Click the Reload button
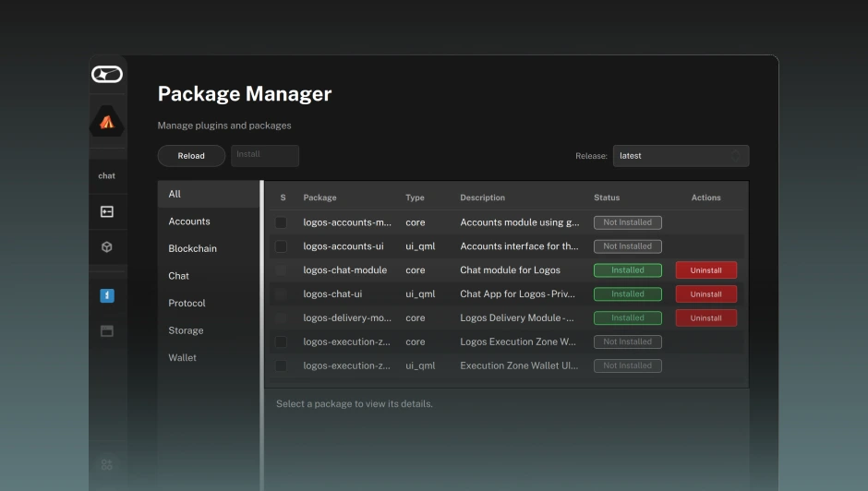Image resolution: width=868 pixels, height=491 pixels. point(191,156)
